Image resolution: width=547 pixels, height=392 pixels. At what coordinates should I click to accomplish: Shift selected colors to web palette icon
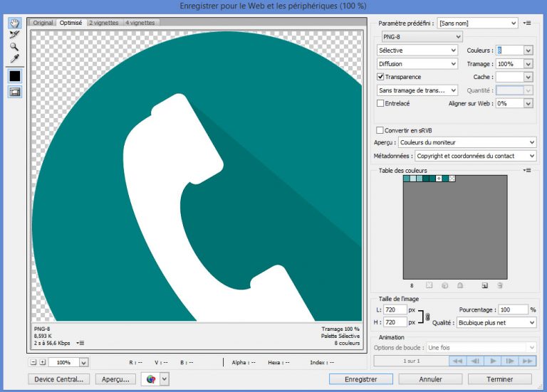coord(444,285)
